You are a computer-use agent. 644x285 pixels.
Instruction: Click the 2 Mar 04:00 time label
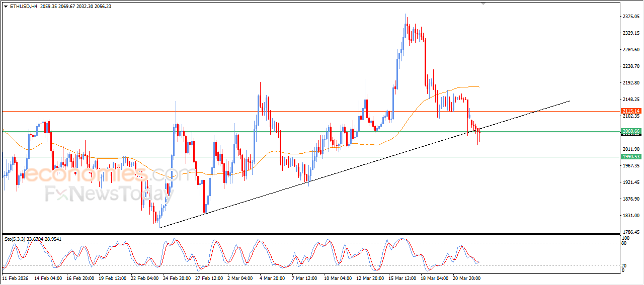[x=240, y=278]
